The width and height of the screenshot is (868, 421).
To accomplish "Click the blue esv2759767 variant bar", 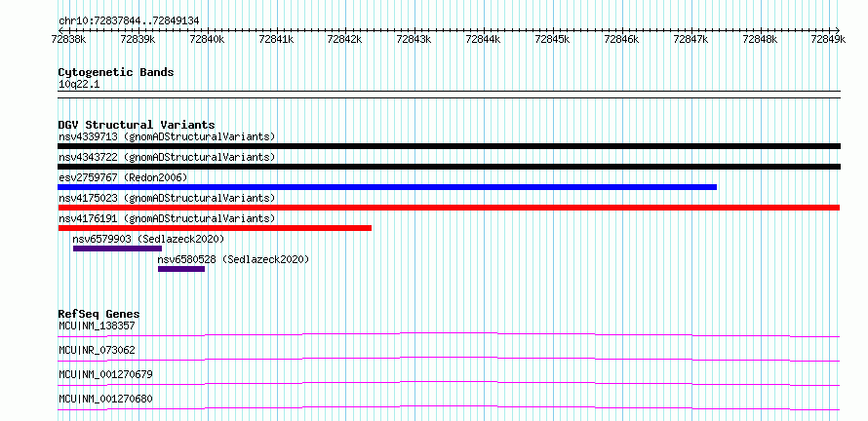I will pos(387,187).
